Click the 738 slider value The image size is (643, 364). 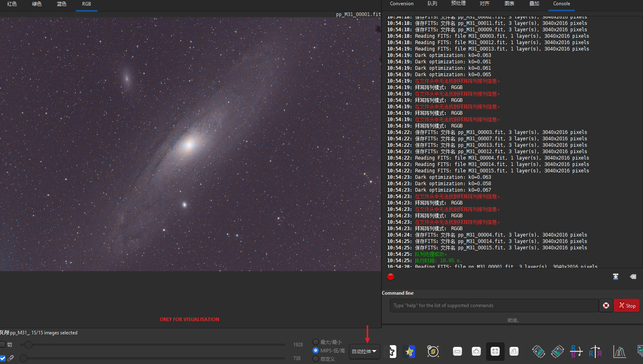[297, 358]
